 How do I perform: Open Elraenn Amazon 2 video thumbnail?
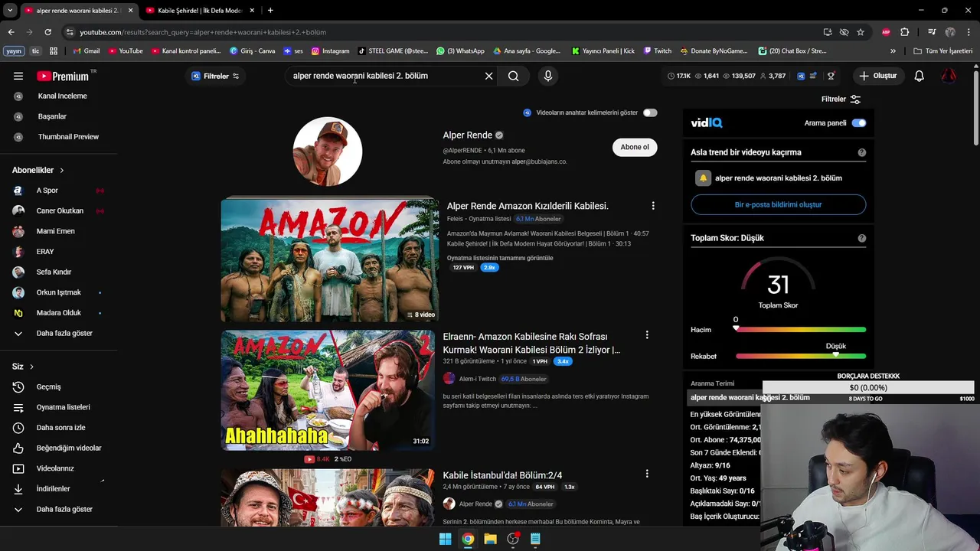328,390
